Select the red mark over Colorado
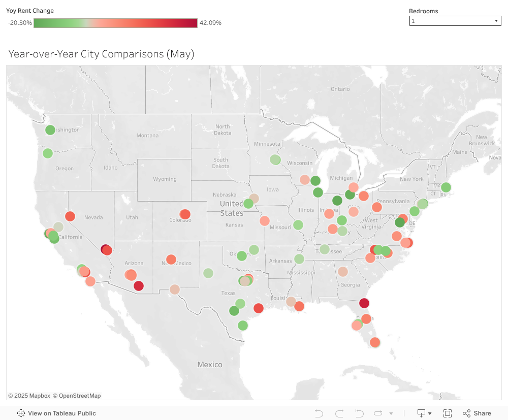This screenshot has width=508, height=420. [185, 214]
